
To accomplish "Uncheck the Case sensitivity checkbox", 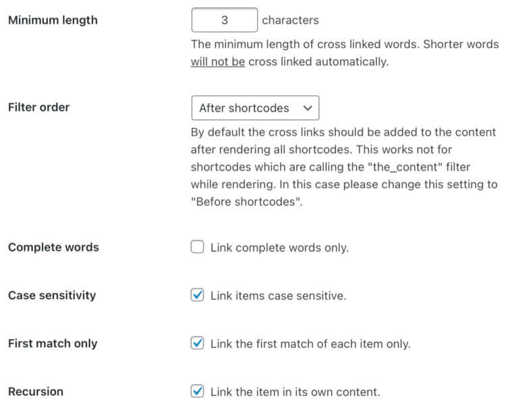I will (x=197, y=295).
